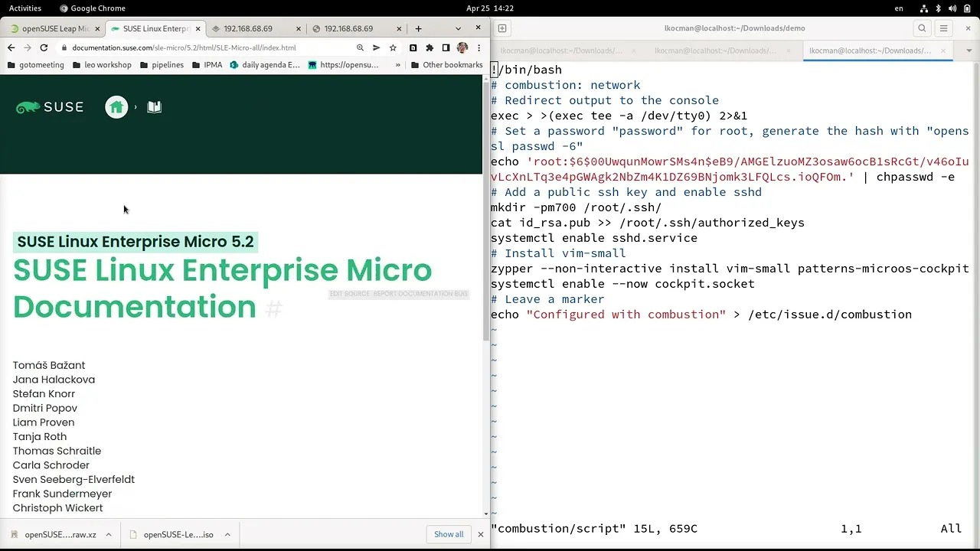Click the Chrome forward arrow
The image size is (980, 551).
tap(27, 47)
